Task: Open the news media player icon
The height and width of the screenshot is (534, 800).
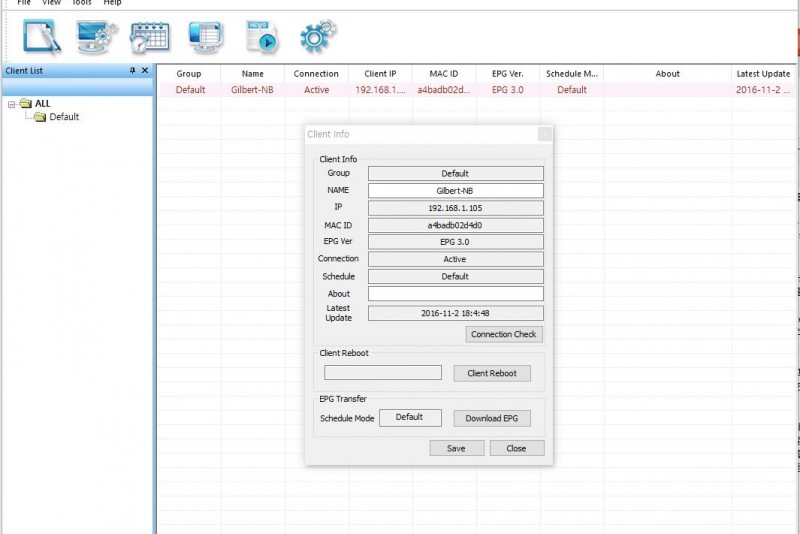Action: click(x=260, y=36)
